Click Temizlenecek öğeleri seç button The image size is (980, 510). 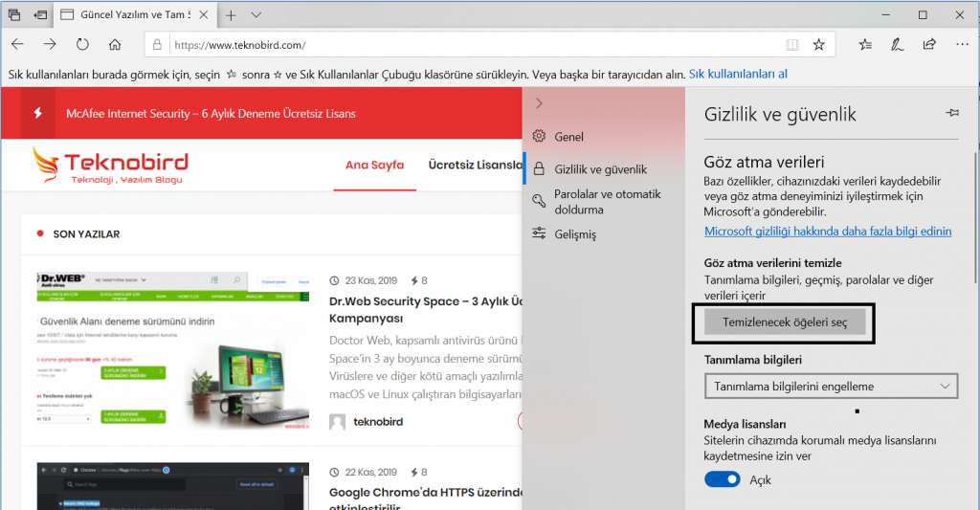785,322
